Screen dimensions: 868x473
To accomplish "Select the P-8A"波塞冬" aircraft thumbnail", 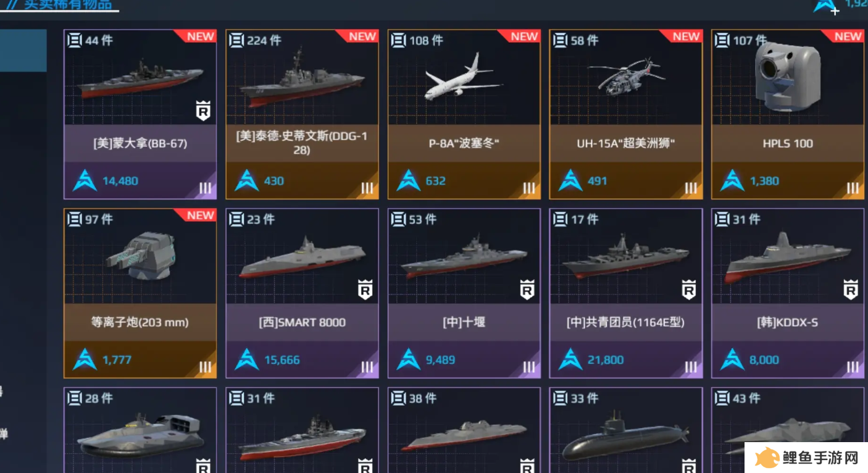I will click(x=463, y=78).
